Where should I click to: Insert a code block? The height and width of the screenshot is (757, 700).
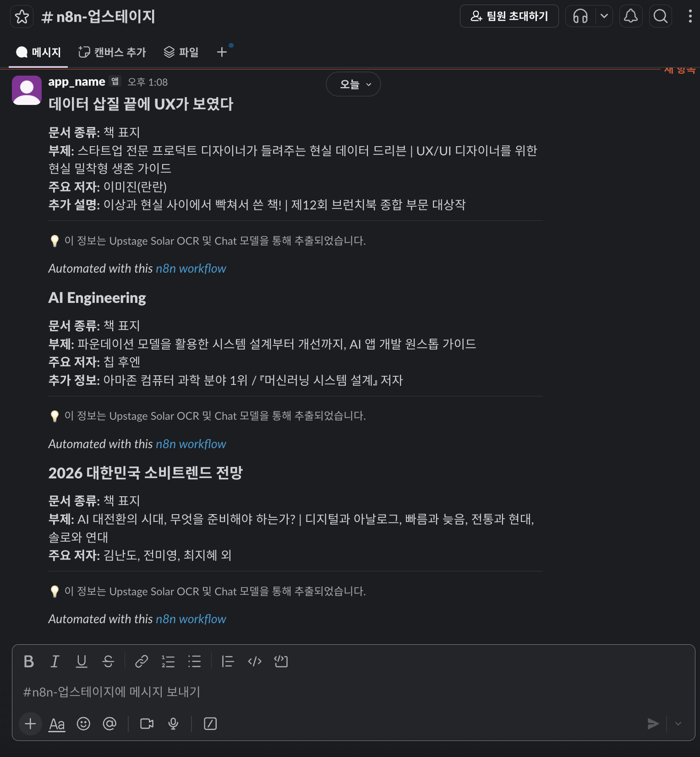(x=281, y=661)
